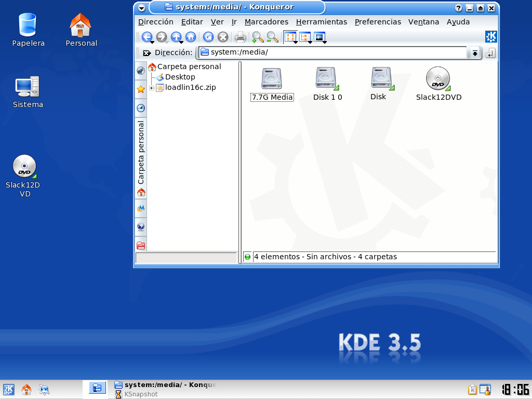
Task: Open the Dirección menu
Action: coord(156,22)
